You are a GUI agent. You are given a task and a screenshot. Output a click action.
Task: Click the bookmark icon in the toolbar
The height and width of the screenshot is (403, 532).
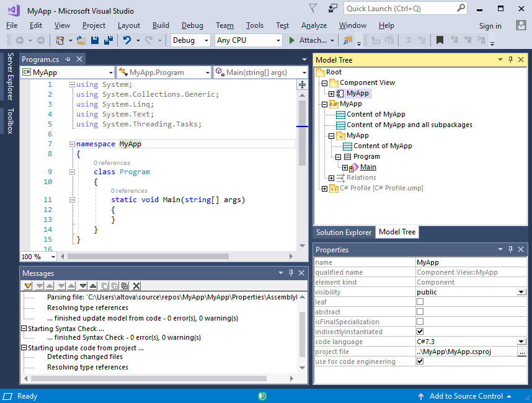tap(440, 40)
